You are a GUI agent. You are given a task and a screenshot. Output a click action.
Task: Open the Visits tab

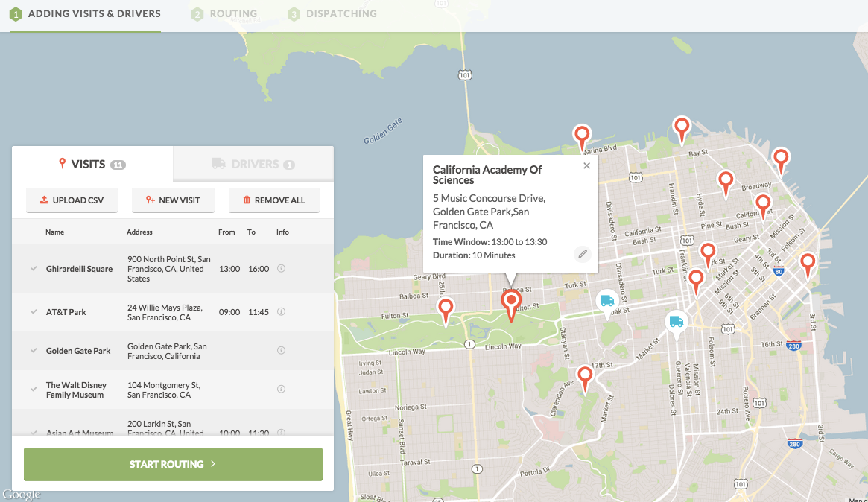92,164
